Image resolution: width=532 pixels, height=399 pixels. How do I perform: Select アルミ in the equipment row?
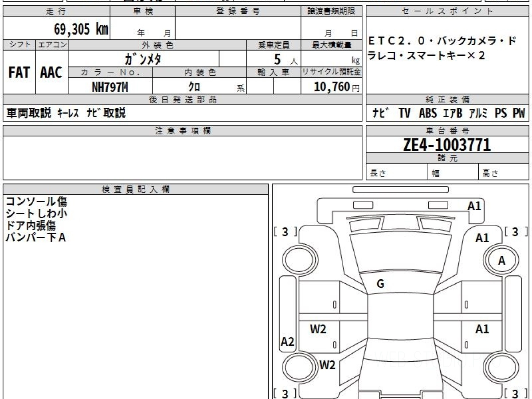(478, 113)
